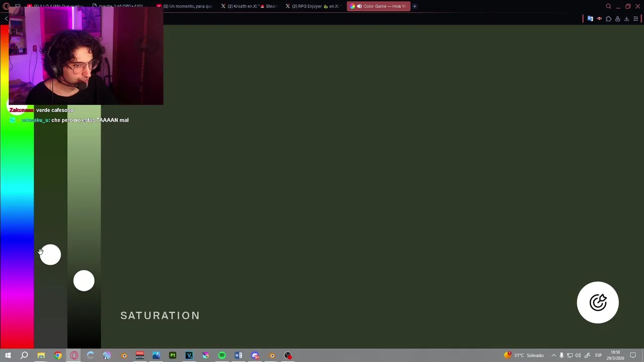Open File Explorer from the taskbar
The height and width of the screenshot is (362, 644).
41,355
